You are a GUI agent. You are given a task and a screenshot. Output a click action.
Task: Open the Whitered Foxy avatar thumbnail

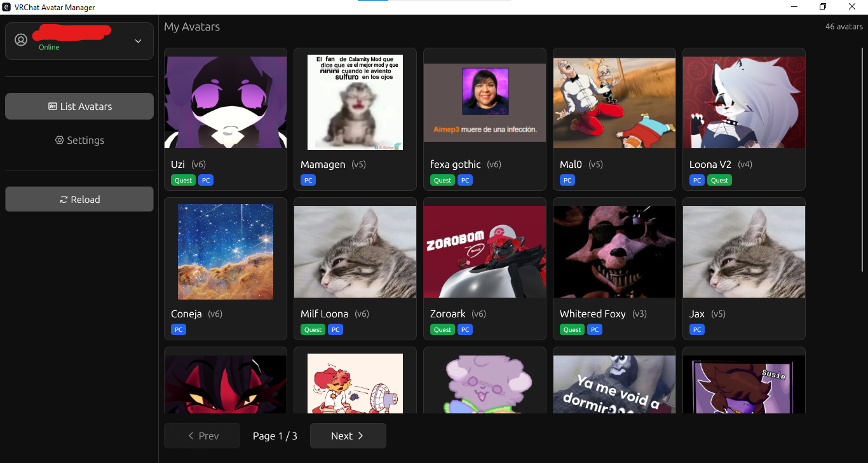click(614, 252)
